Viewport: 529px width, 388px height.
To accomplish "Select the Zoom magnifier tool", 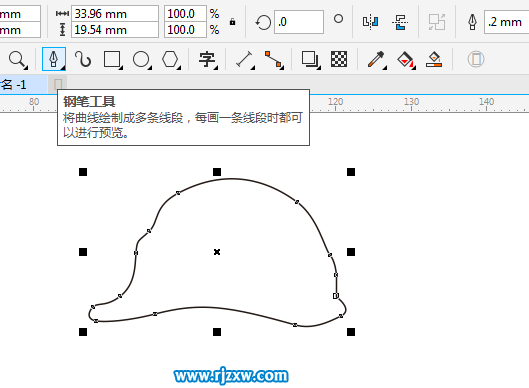I will tap(17, 59).
